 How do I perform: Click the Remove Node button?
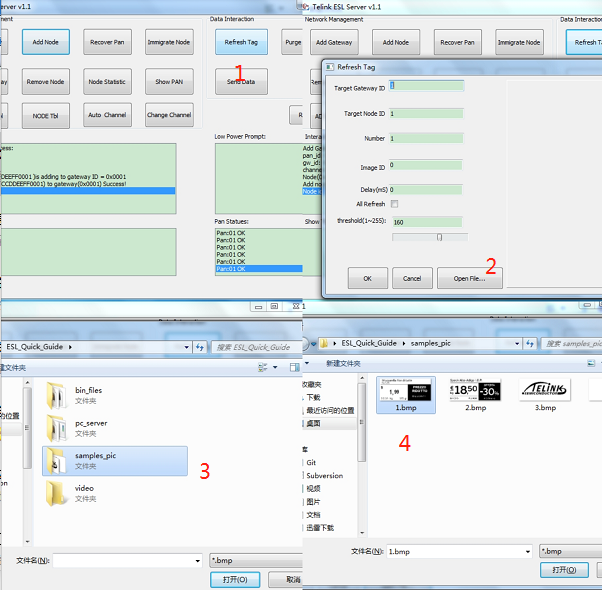(x=46, y=81)
